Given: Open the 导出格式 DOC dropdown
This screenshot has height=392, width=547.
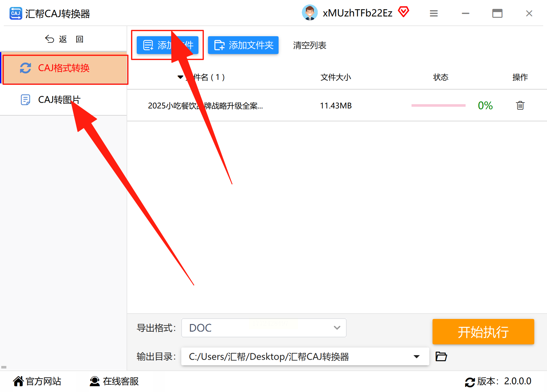Looking at the screenshot, I should (x=264, y=328).
